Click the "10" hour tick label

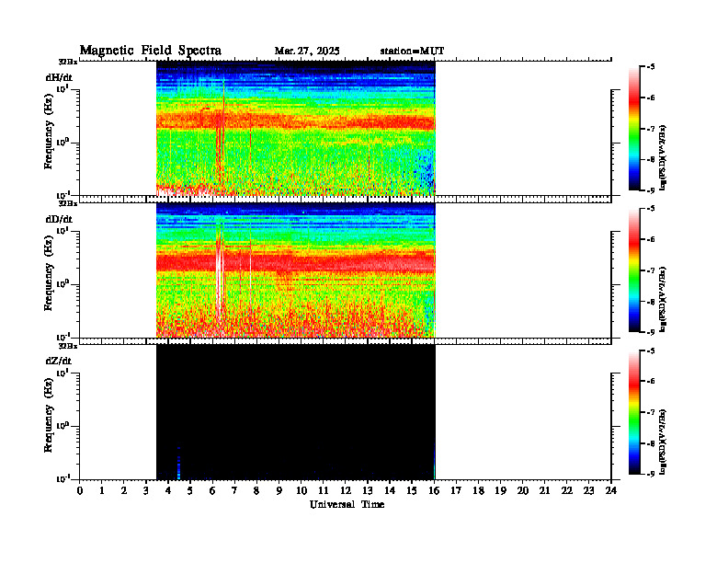pyautogui.click(x=301, y=491)
